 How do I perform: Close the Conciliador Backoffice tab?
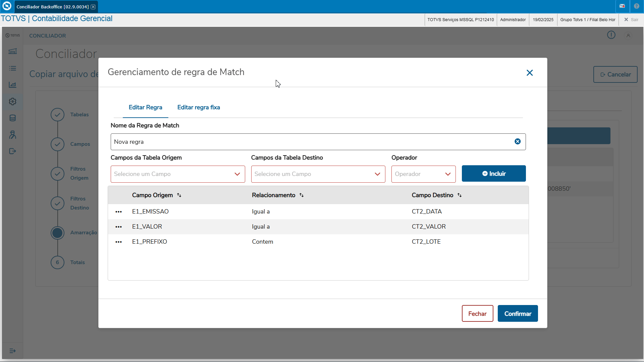tap(93, 7)
